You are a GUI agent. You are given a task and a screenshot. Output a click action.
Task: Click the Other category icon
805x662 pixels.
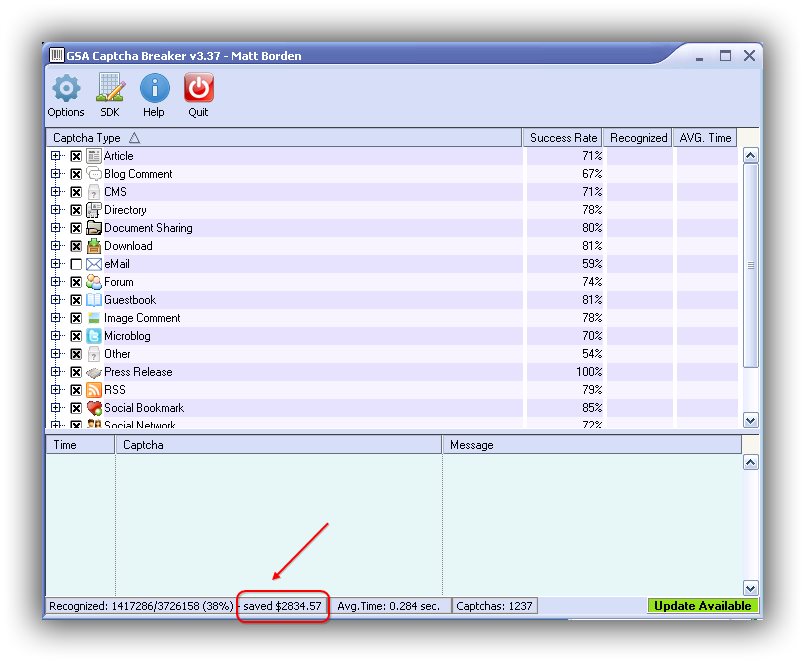(x=93, y=354)
